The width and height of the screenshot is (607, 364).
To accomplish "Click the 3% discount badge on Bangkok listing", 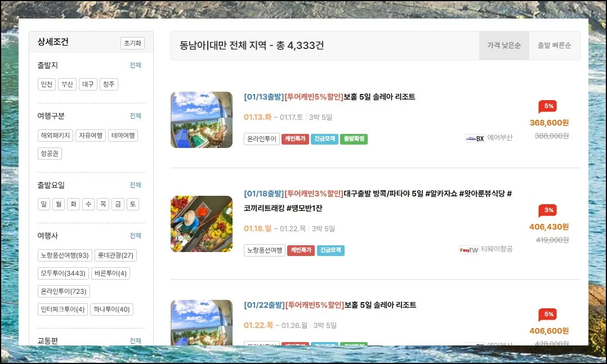I will click(548, 210).
